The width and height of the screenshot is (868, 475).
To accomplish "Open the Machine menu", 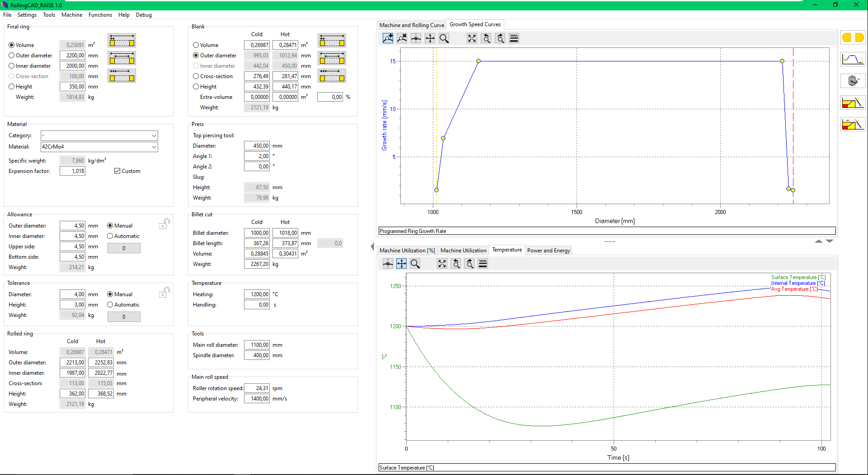I will tap(72, 15).
